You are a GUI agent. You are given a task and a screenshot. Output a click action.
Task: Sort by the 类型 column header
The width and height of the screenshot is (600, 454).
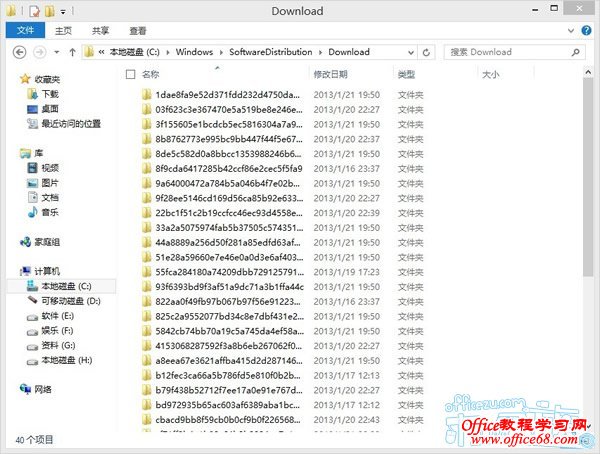406,74
